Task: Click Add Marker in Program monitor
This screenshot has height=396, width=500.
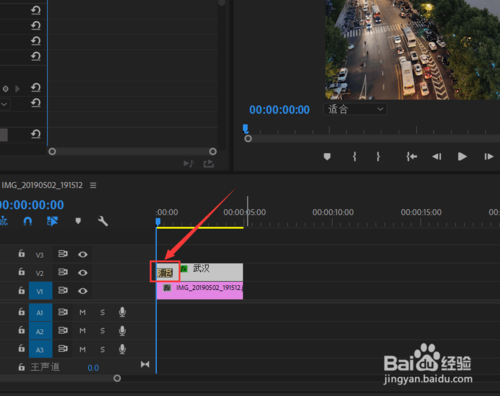Action: click(327, 156)
